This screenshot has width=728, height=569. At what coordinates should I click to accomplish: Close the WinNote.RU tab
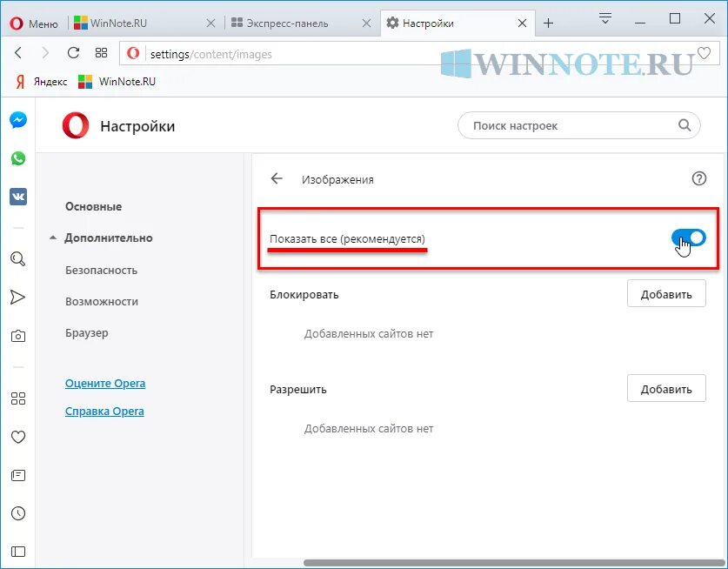point(210,23)
